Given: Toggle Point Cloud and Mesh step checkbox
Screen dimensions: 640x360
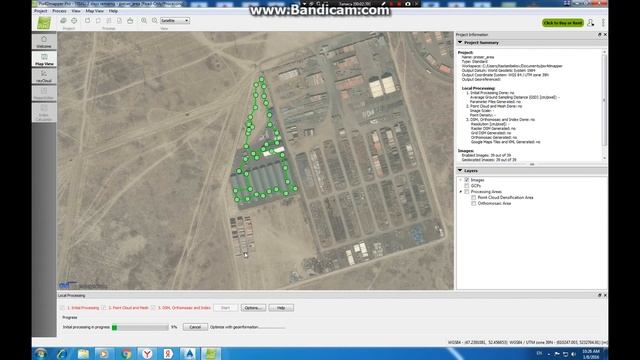Looking at the screenshot, I should [x=104, y=308].
